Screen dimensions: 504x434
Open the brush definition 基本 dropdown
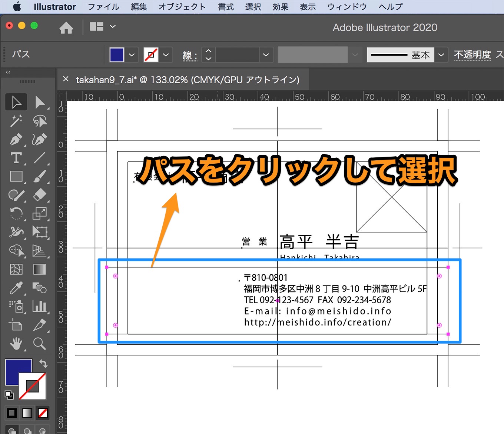click(441, 55)
